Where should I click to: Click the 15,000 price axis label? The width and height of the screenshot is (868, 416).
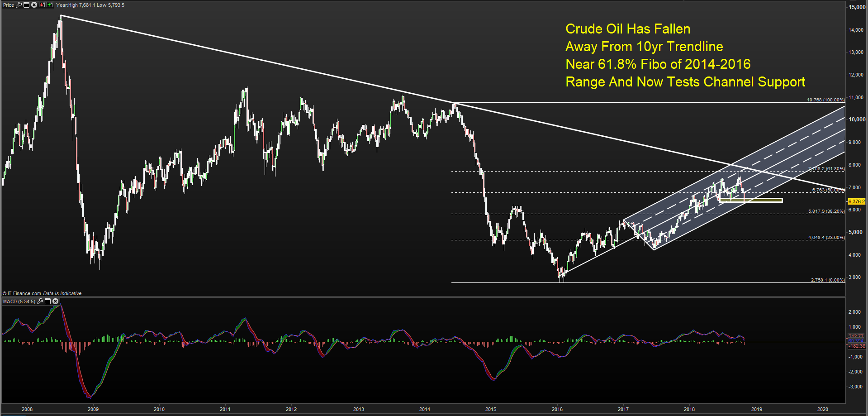[x=857, y=7]
